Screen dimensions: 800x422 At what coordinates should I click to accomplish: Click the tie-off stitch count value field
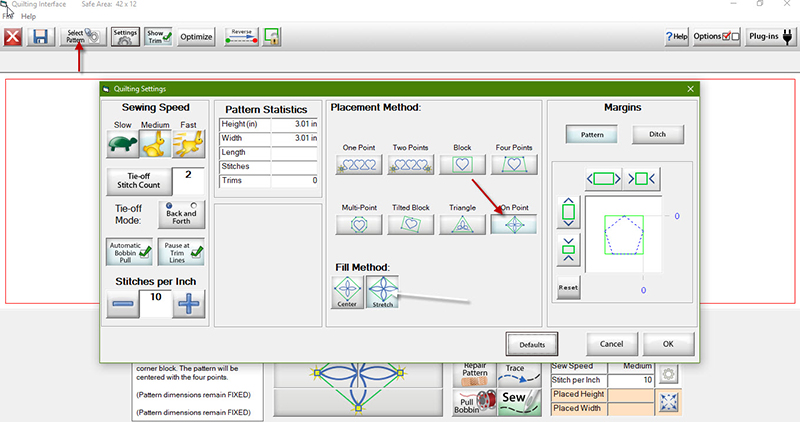(188, 181)
